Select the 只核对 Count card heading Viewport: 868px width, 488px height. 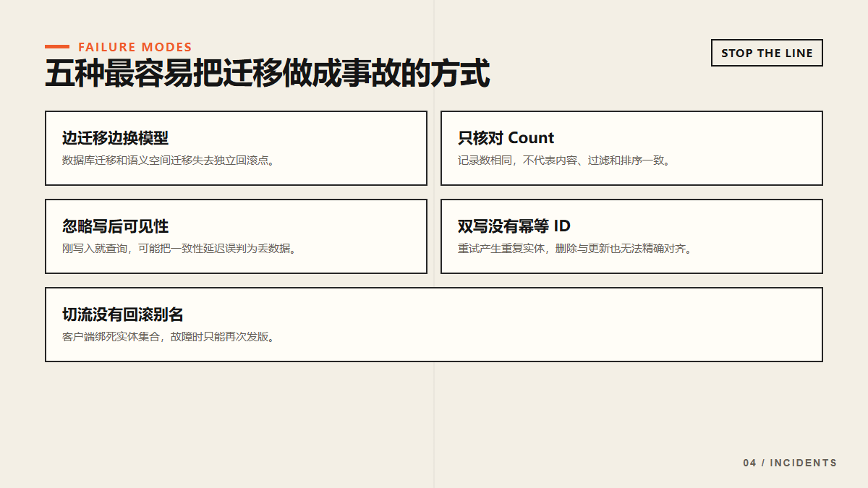click(x=506, y=138)
